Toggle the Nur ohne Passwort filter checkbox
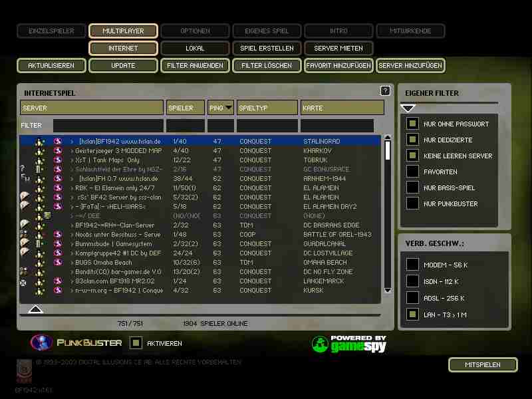The height and width of the screenshot is (399, 532). coord(412,124)
